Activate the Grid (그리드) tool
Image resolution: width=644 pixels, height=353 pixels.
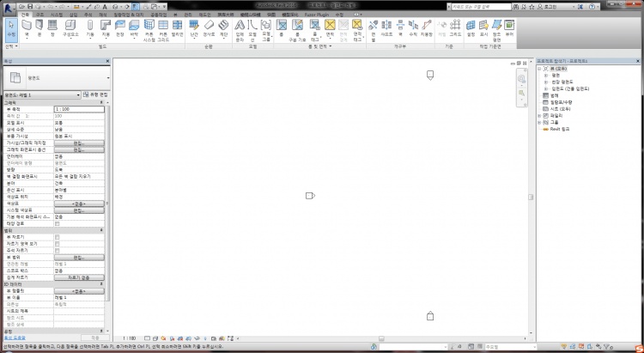[x=456, y=29]
